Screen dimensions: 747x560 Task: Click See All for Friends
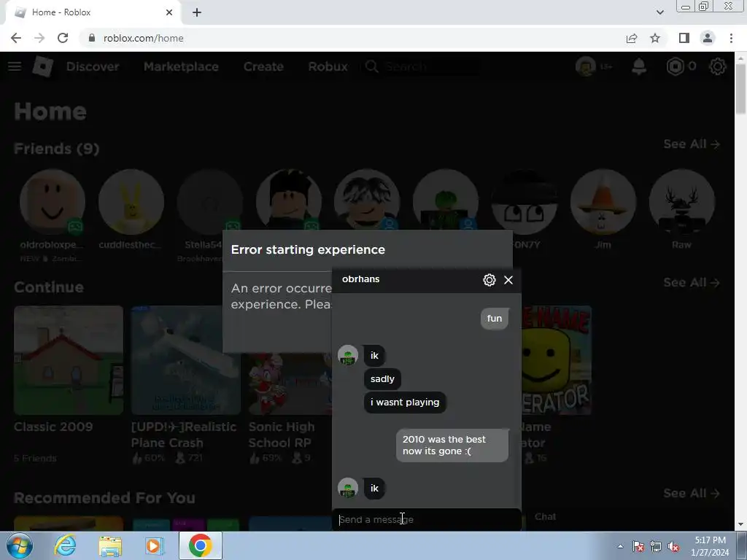pos(692,144)
